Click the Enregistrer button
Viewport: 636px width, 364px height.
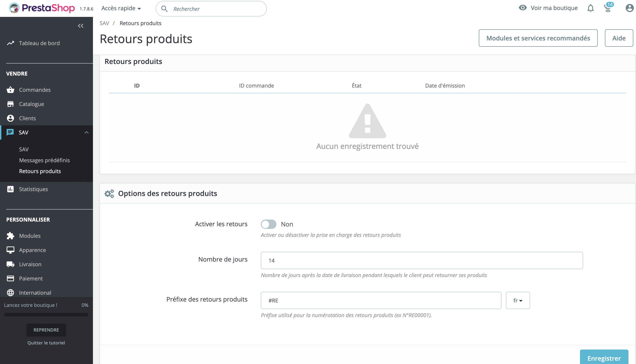(x=604, y=357)
